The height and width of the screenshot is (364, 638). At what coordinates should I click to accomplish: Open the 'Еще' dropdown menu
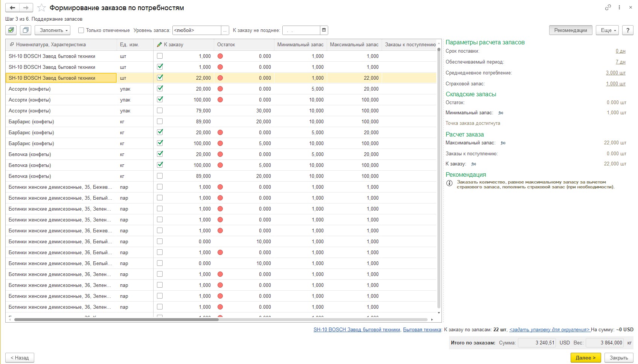click(x=607, y=30)
